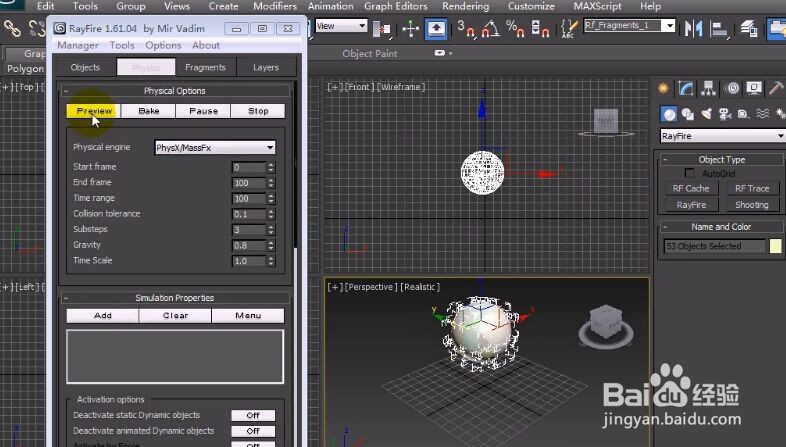The height and width of the screenshot is (447, 786).
Task: Click the object color swatch
Action: (x=775, y=246)
